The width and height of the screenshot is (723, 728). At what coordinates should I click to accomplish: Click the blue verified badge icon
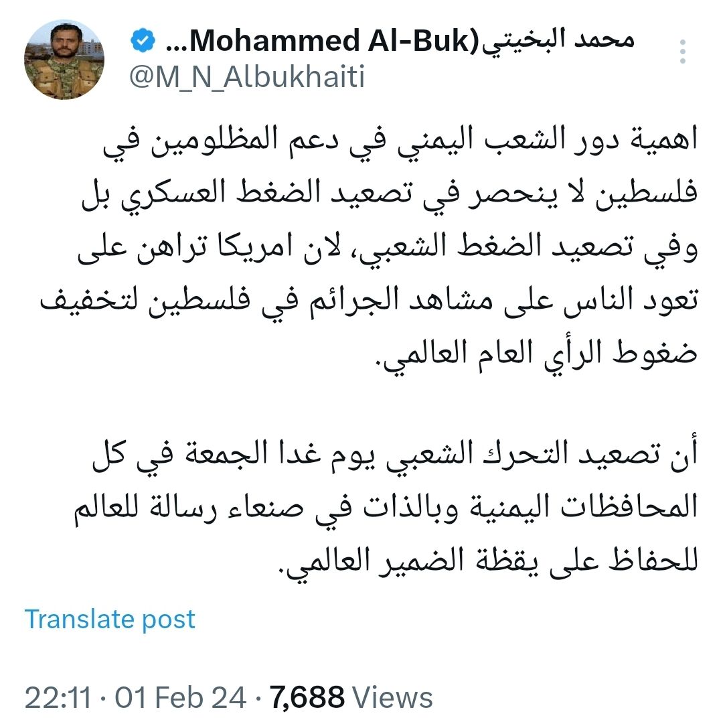tap(142, 42)
